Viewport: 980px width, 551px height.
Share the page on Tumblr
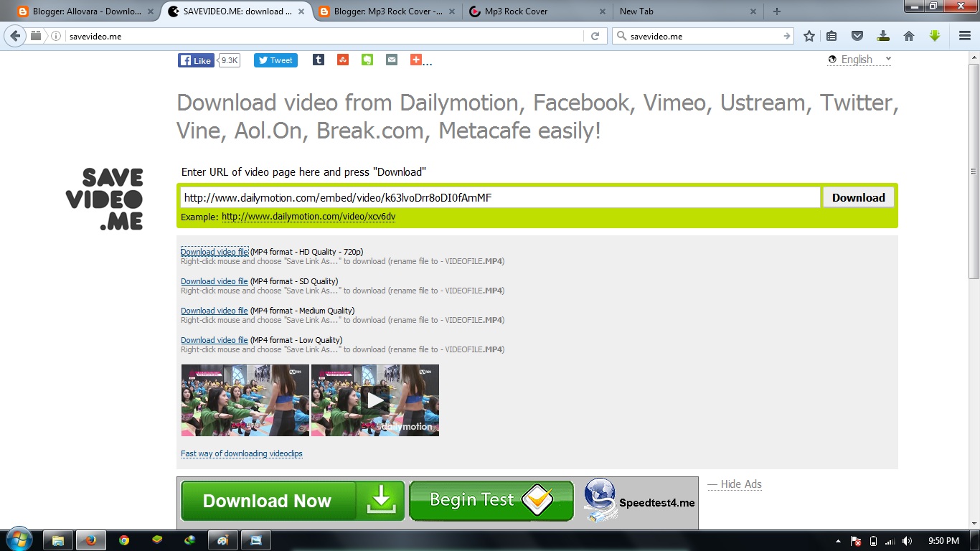click(318, 60)
